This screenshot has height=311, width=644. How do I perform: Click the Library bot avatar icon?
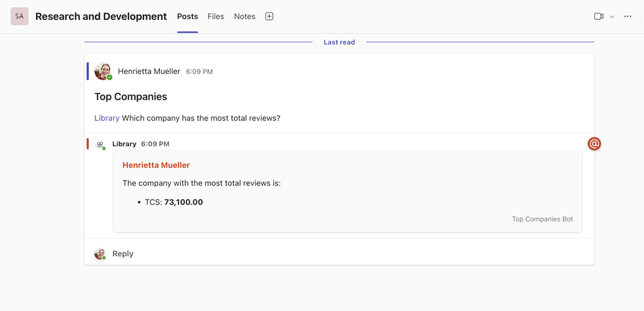(100, 144)
